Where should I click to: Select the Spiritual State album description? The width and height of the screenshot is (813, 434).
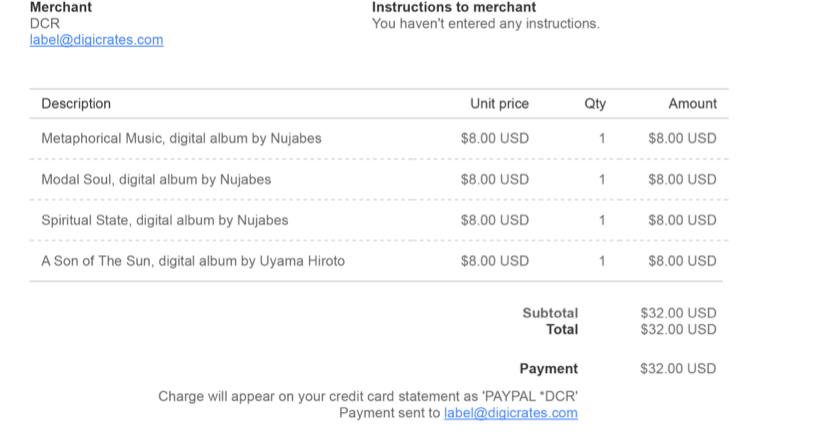tap(165, 220)
